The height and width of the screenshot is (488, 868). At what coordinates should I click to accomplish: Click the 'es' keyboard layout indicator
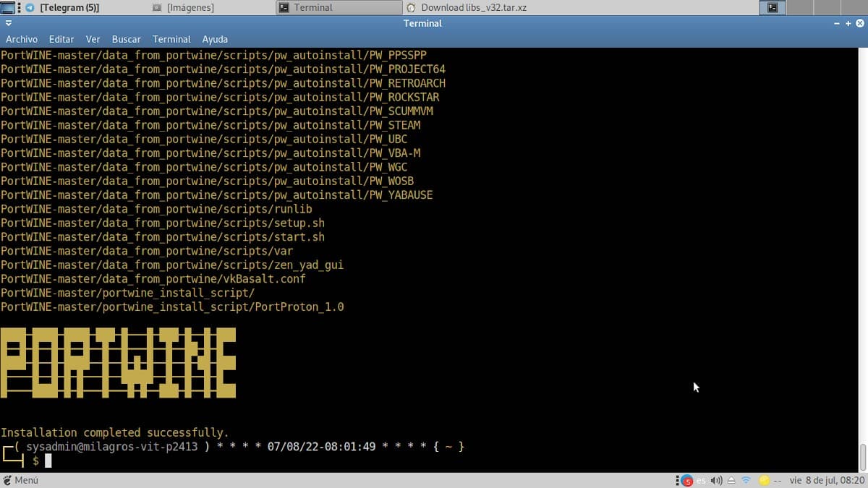(x=701, y=481)
